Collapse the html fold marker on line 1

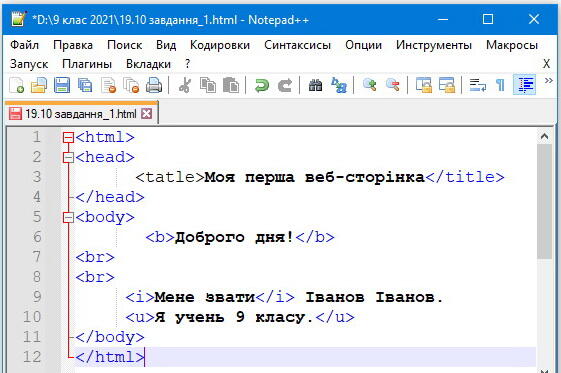[x=68, y=138]
